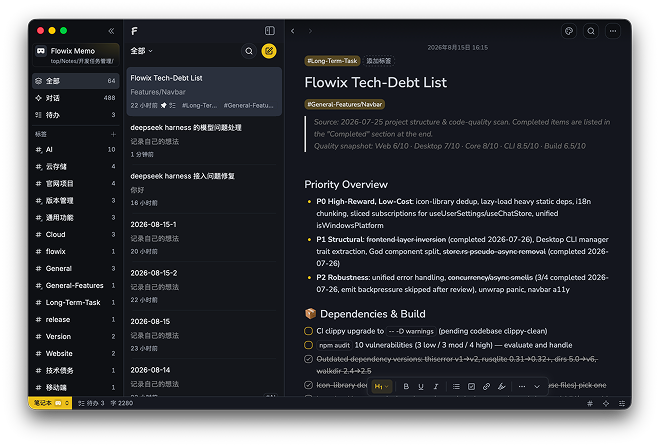This screenshot has width=660, height=447.
Task: Go back with the left arrow
Action: click(x=293, y=31)
